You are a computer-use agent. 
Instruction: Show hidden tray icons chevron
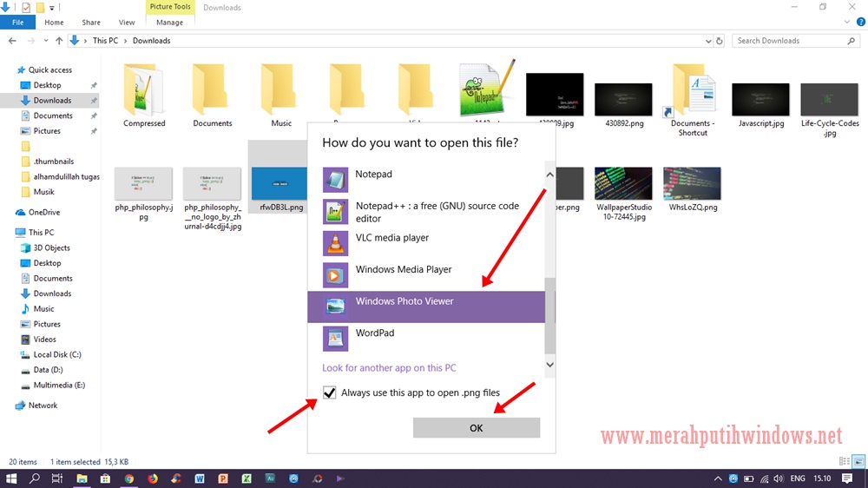click(x=718, y=478)
